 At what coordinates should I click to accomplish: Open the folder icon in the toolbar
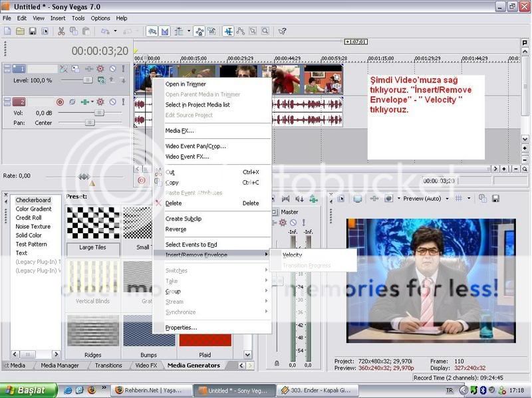point(20,31)
